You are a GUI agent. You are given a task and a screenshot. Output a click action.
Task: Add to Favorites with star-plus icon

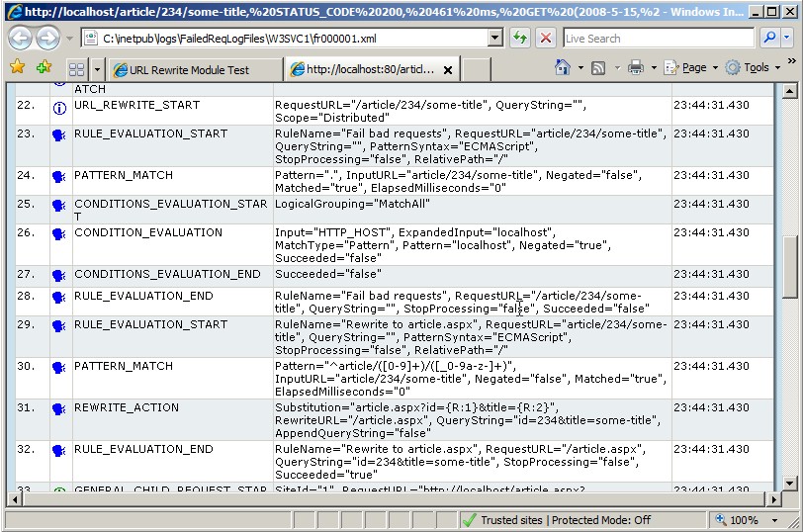coord(45,67)
